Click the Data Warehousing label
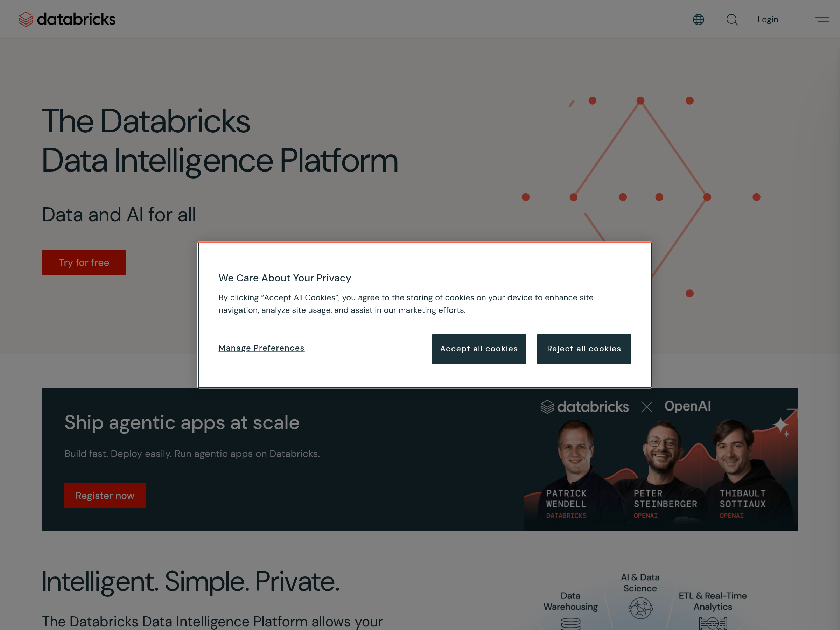This screenshot has width=840, height=630. pos(570,601)
